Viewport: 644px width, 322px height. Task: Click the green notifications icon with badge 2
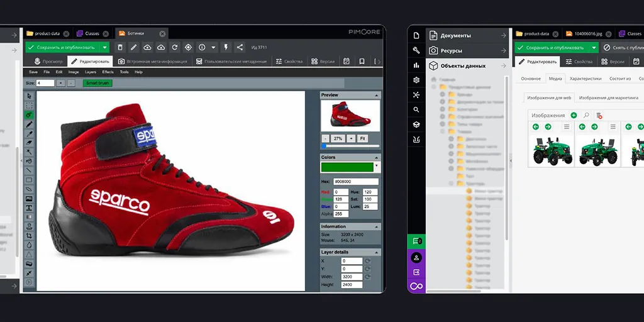tap(416, 241)
